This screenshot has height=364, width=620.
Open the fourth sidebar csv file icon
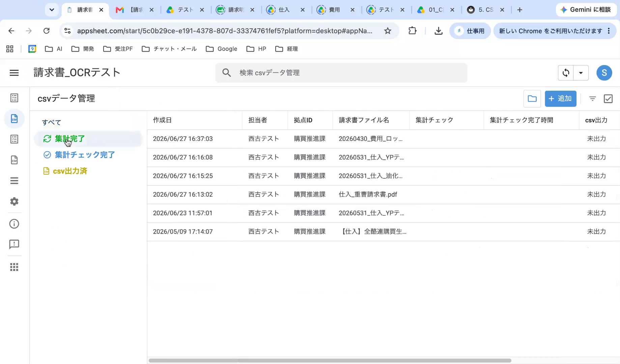[x=14, y=160]
